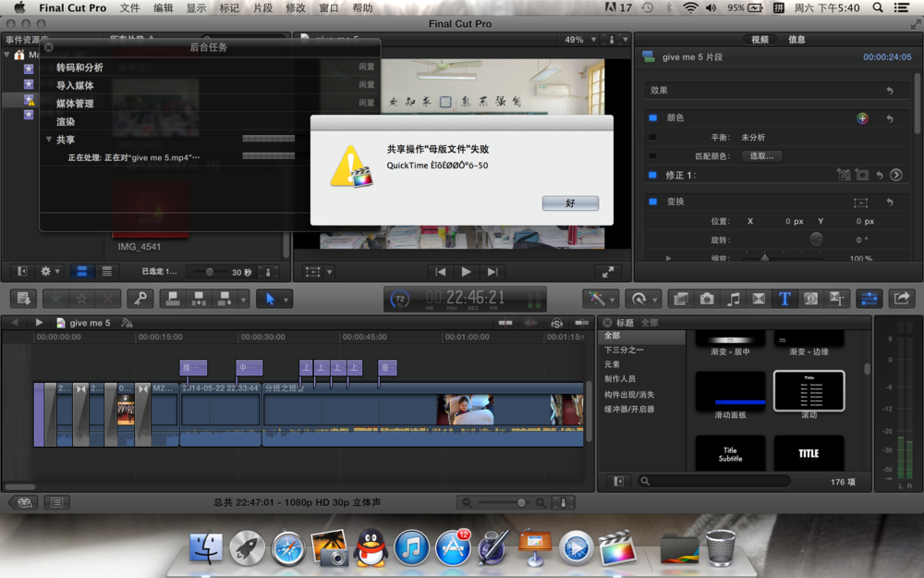Jump to next edit point in viewer
Viewport: 924px width, 578px height.
[492, 272]
